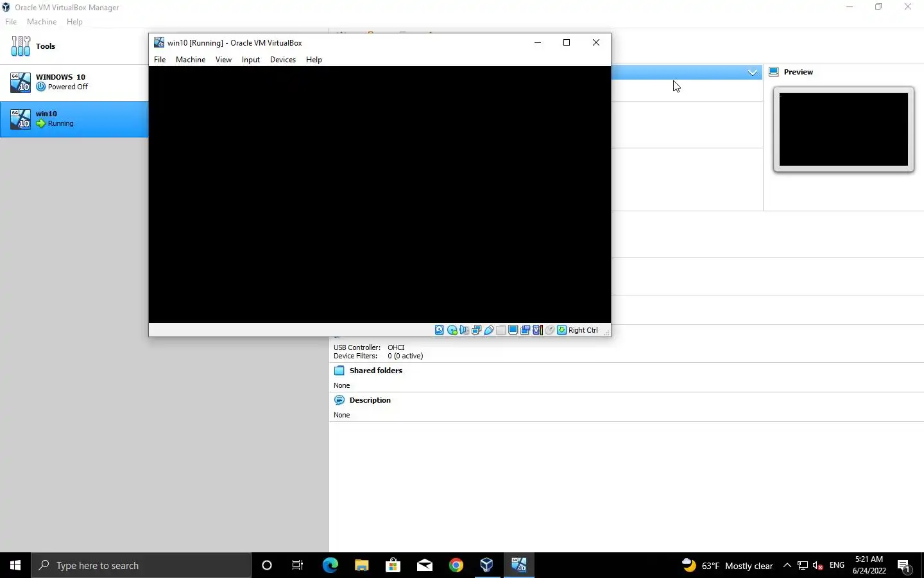Screen dimensions: 924x578
Task: Select the win10 running machine entry
Action: (74, 119)
